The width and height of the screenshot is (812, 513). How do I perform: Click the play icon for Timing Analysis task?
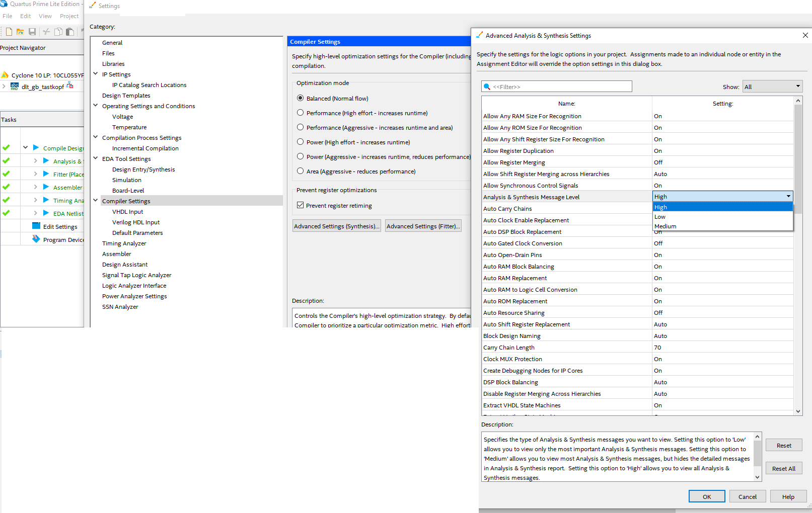click(46, 200)
